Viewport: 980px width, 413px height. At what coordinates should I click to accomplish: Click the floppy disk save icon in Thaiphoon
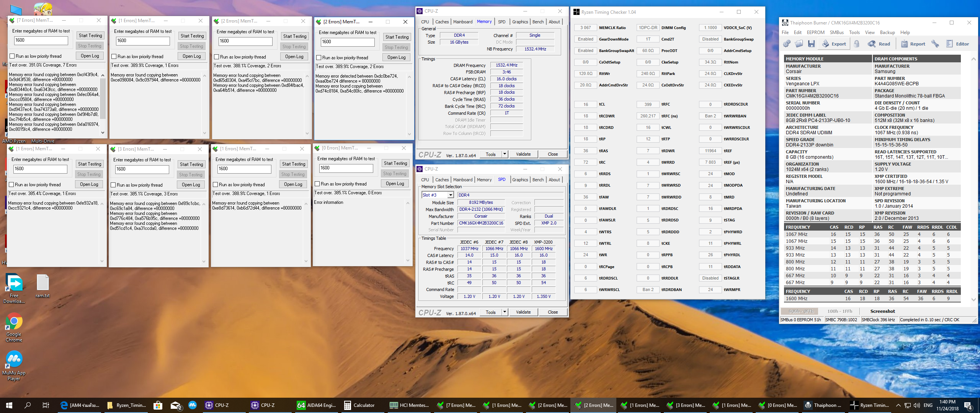(x=811, y=44)
